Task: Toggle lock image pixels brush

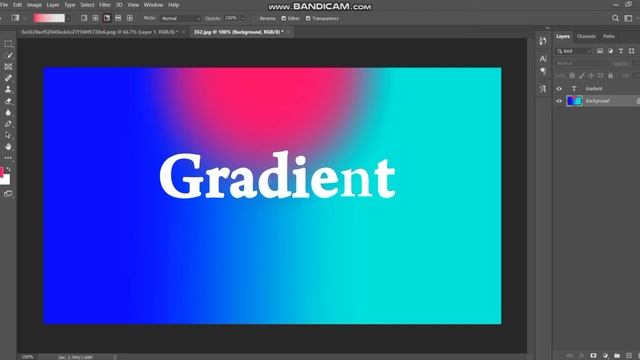Action: (x=581, y=76)
